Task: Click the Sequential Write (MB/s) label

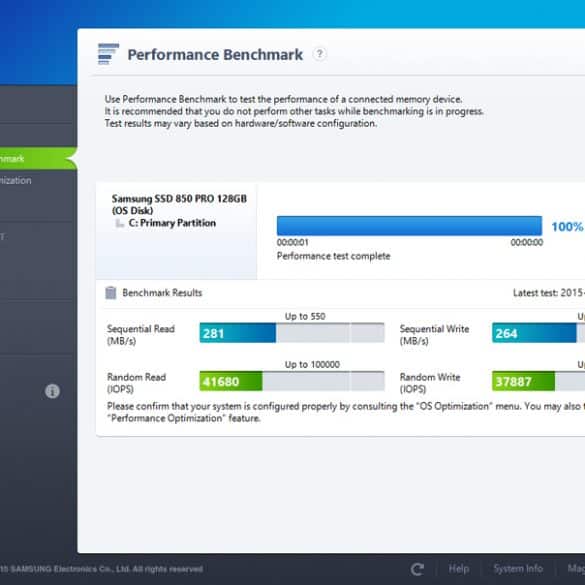Action: [x=434, y=335]
